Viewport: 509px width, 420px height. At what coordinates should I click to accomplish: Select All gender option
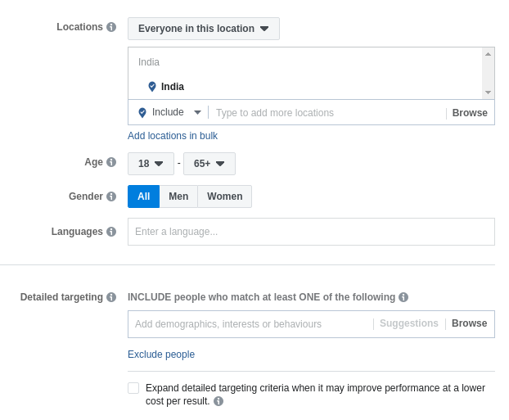(x=144, y=196)
